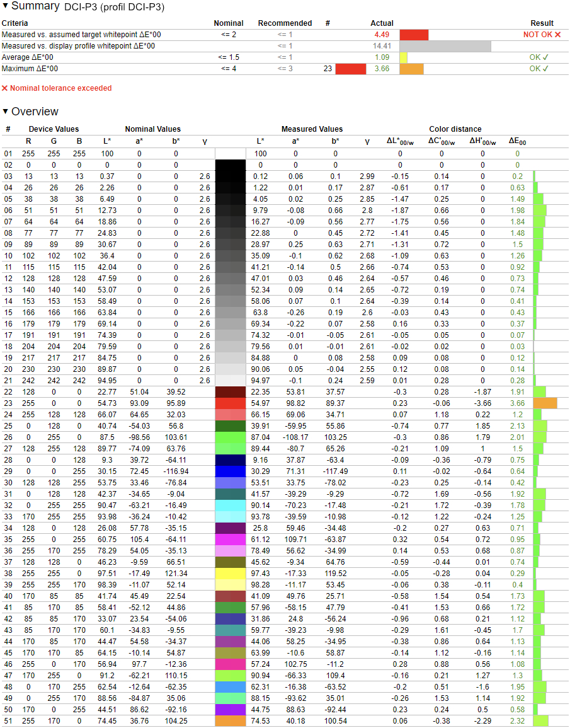Click the light green ΔE bar in row 06
The width and height of the screenshot is (570, 728).
click(x=540, y=211)
